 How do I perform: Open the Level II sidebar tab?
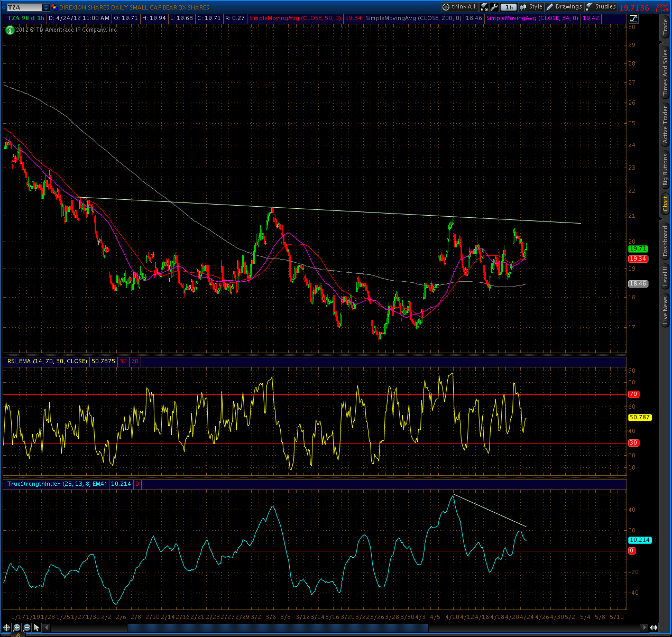(666, 276)
